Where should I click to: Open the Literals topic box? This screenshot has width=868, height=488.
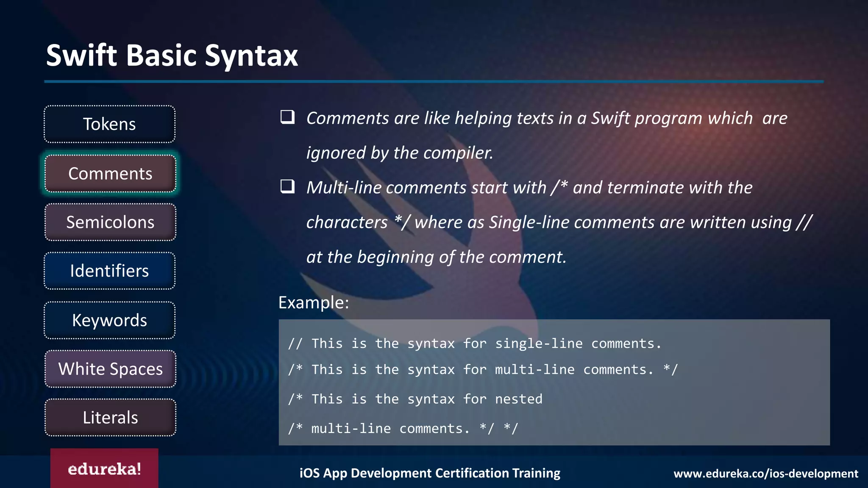tap(110, 417)
